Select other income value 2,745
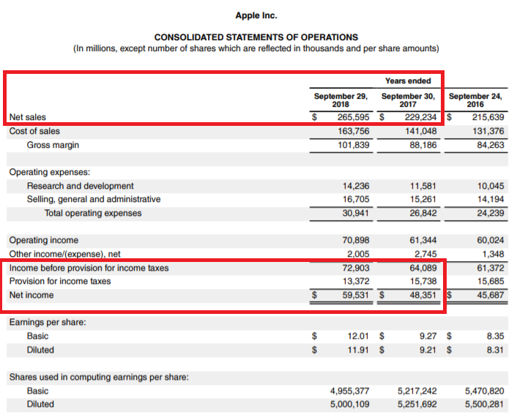The image size is (517, 420). (x=425, y=254)
